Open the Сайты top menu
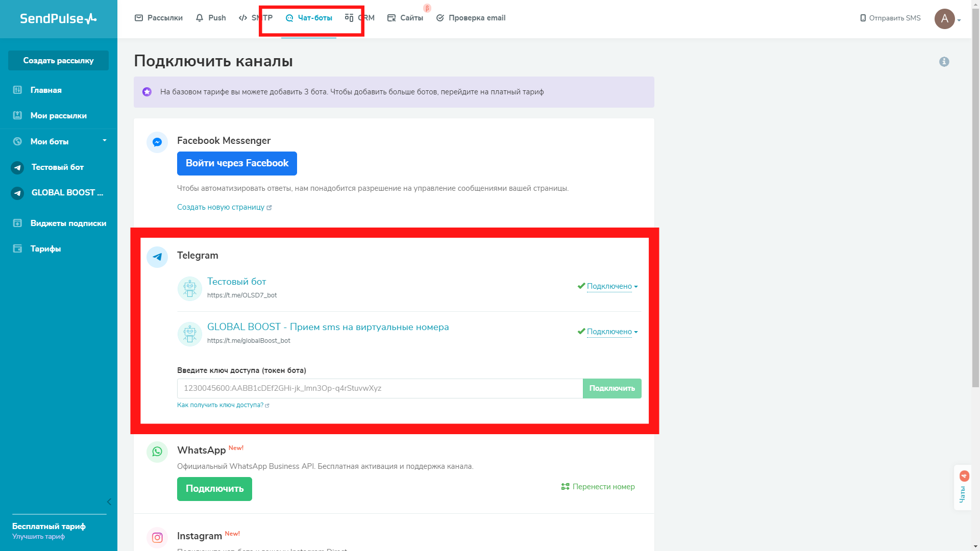This screenshot has width=980, height=551. [405, 18]
